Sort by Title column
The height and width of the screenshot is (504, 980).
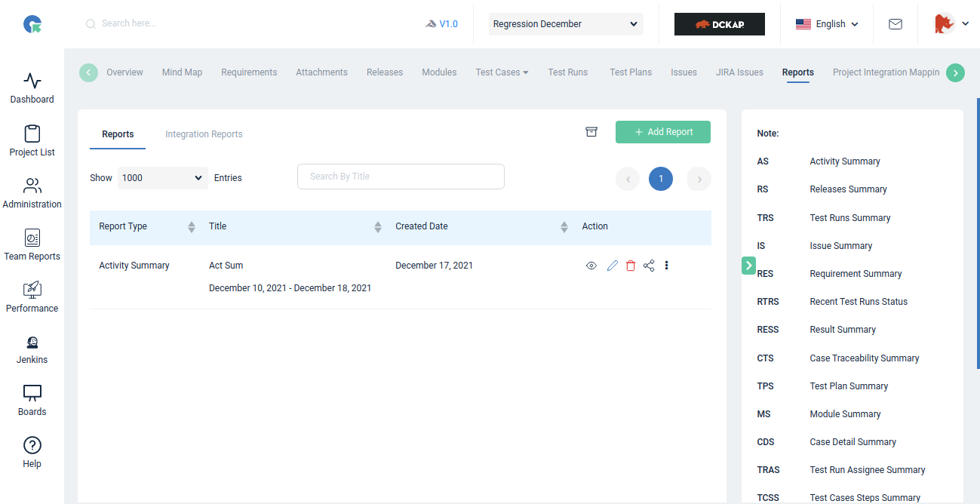coord(378,226)
